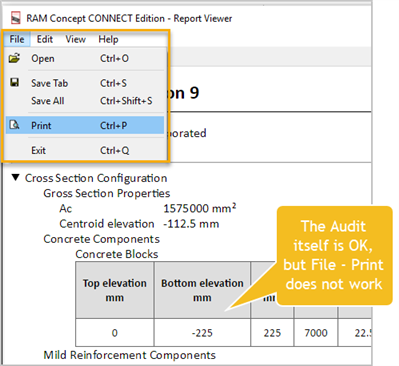Click the RAM Concept app icon in title bar

tap(16, 18)
